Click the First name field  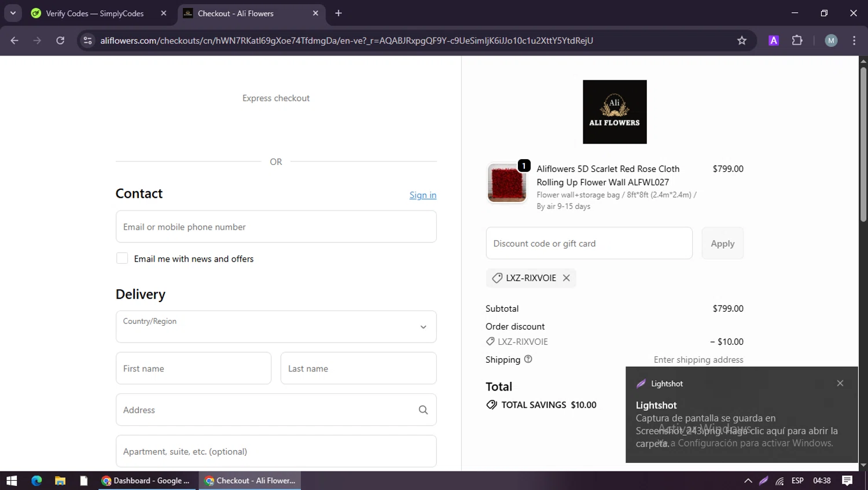(193, 369)
